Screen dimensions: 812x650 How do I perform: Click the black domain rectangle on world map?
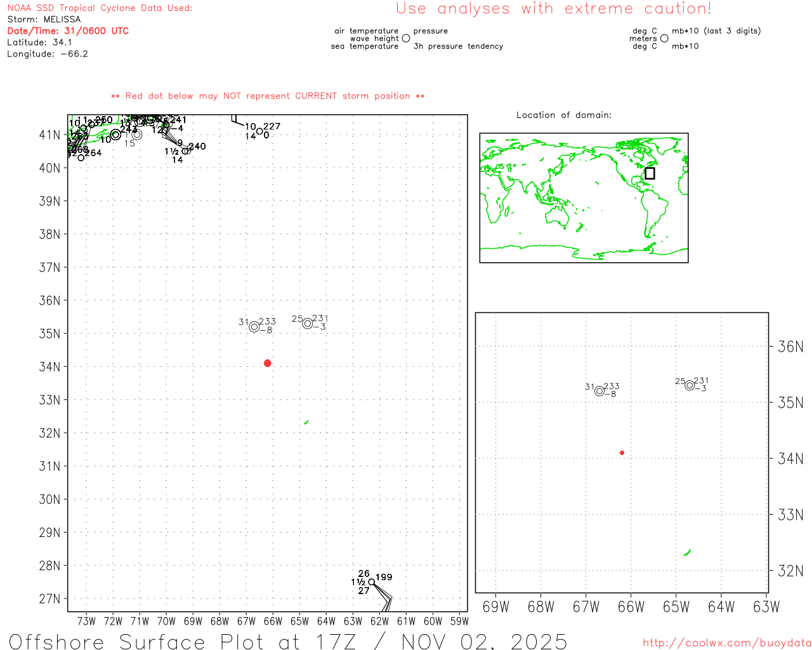tap(650, 173)
